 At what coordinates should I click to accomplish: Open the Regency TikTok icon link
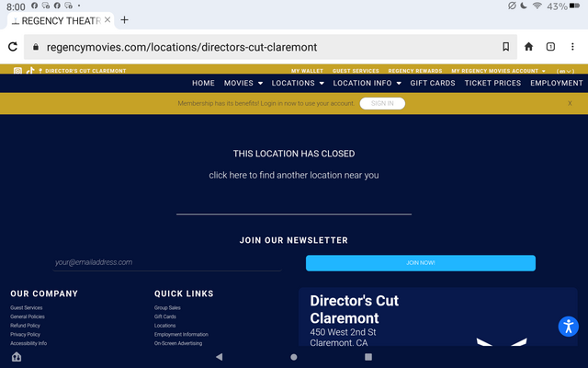(30, 71)
